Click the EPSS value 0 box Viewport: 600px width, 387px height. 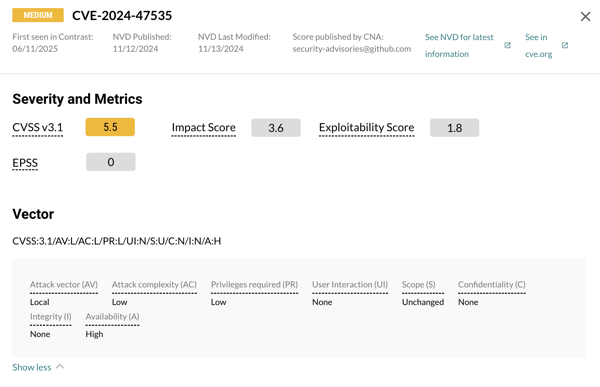pyautogui.click(x=111, y=162)
